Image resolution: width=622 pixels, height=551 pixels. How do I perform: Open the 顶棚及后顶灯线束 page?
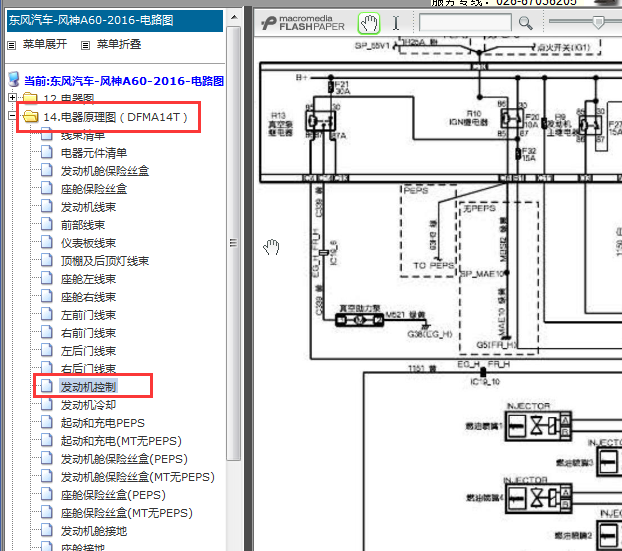click(105, 261)
